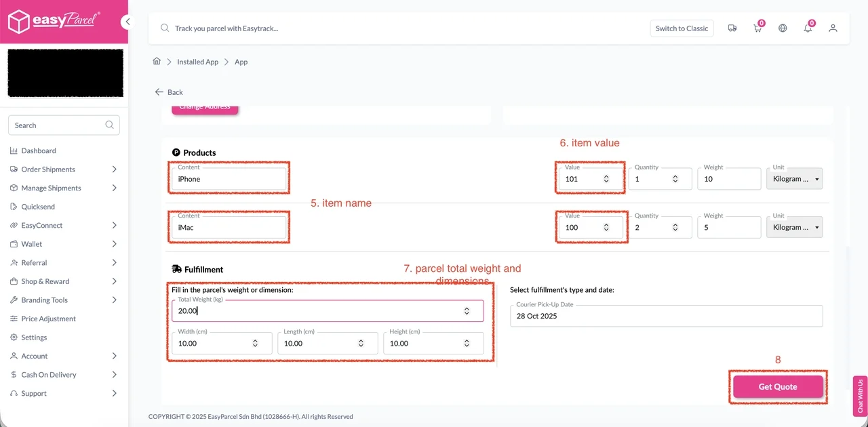Click the home breadcrumb icon

pos(157,62)
